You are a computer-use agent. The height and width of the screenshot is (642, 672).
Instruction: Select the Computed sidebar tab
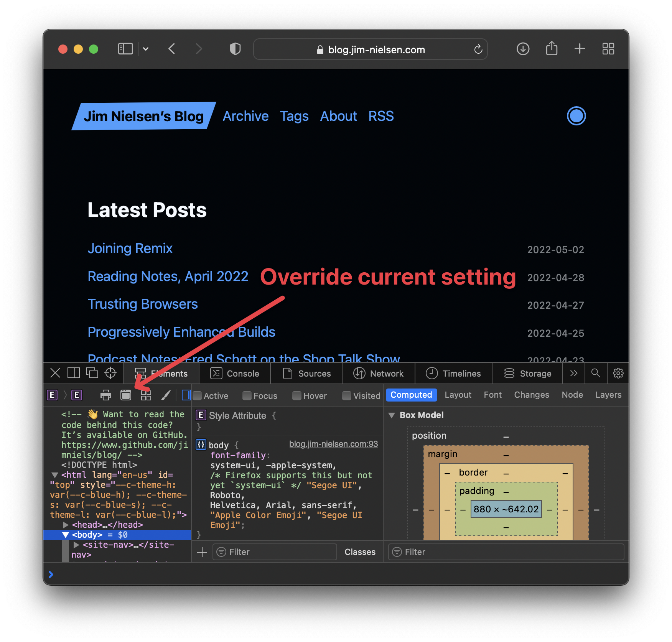click(411, 395)
